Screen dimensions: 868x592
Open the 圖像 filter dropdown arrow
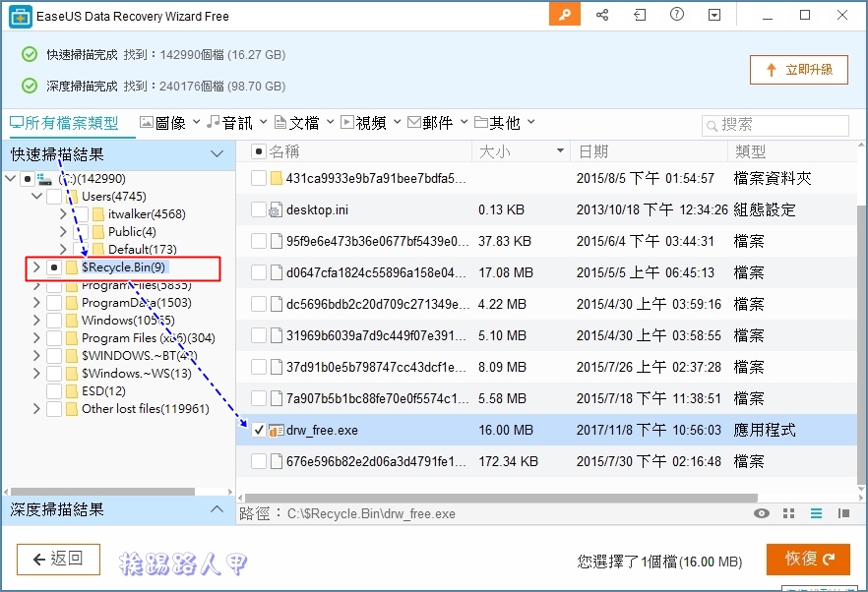[x=197, y=122]
